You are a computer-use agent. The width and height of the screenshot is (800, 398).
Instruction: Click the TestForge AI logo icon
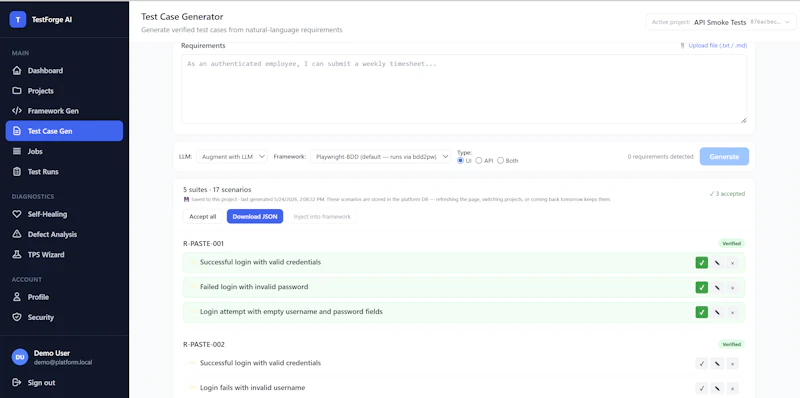[18, 19]
